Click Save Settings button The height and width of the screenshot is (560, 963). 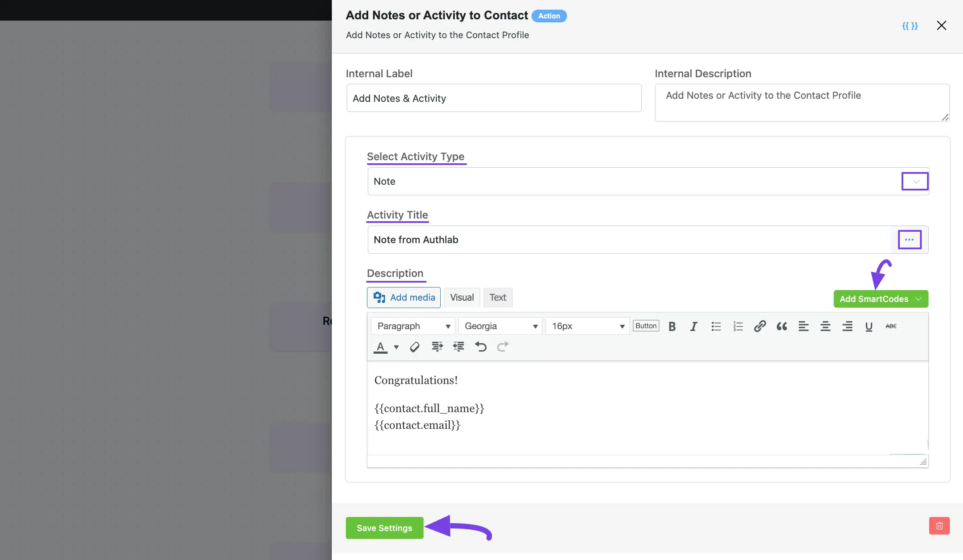point(384,528)
